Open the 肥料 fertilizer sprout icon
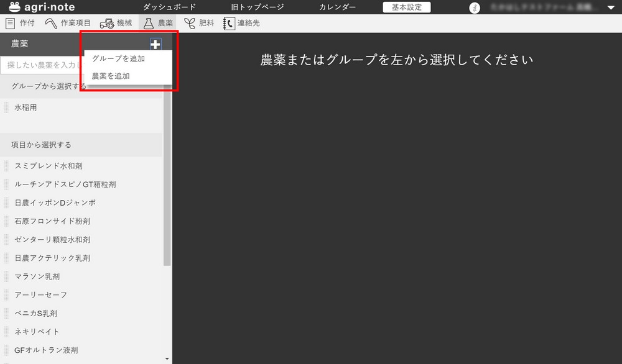 coord(189,23)
